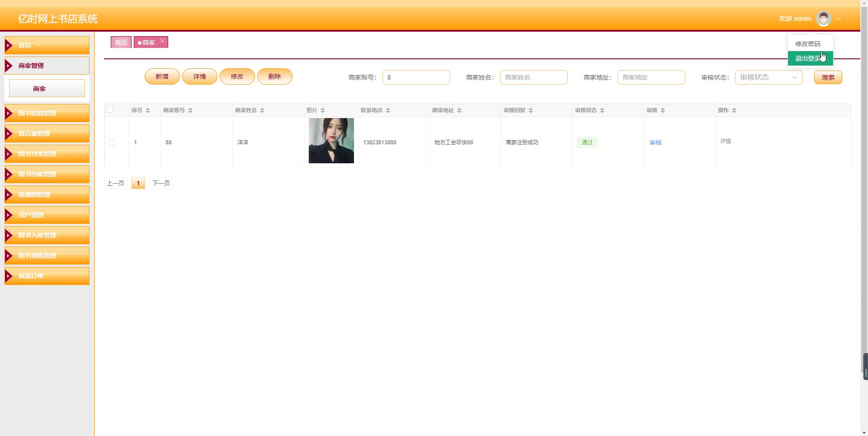Sort table by 联系电话 column arrows

(388, 110)
